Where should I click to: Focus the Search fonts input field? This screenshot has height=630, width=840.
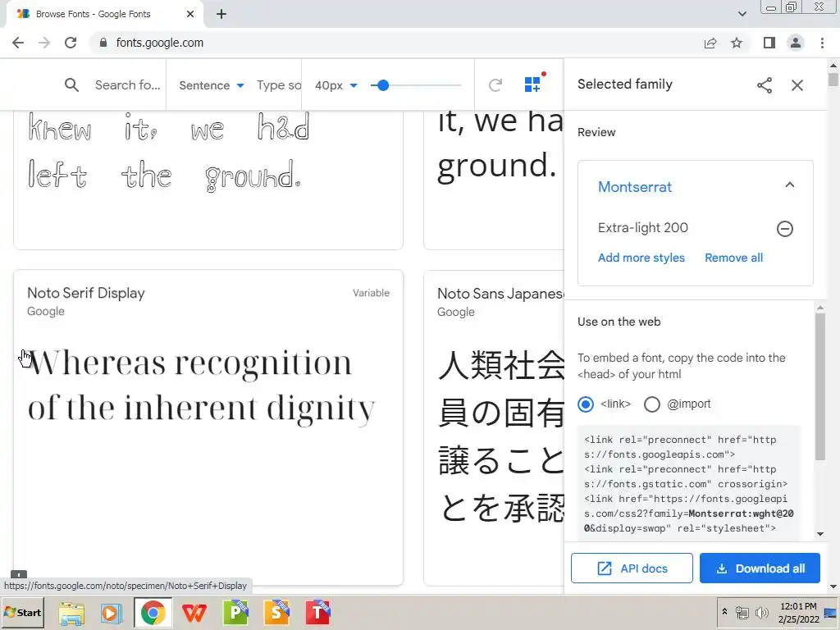coord(127,85)
